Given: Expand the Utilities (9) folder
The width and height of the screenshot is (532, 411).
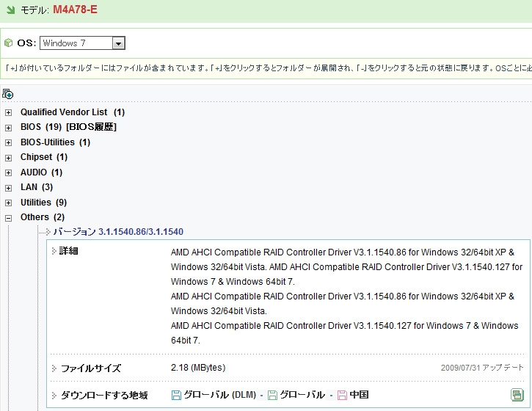Looking at the screenshot, I should click(9, 203).
